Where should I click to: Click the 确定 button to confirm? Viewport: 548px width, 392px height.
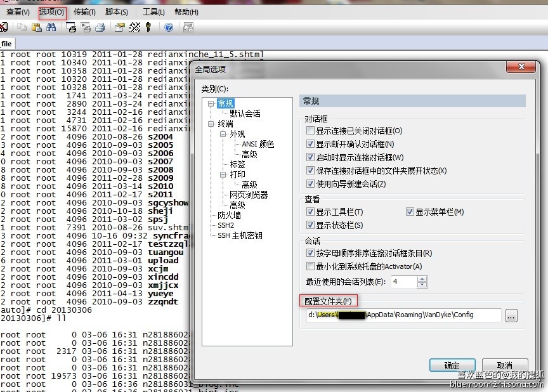pyautogui.click(x=452, y=365)
